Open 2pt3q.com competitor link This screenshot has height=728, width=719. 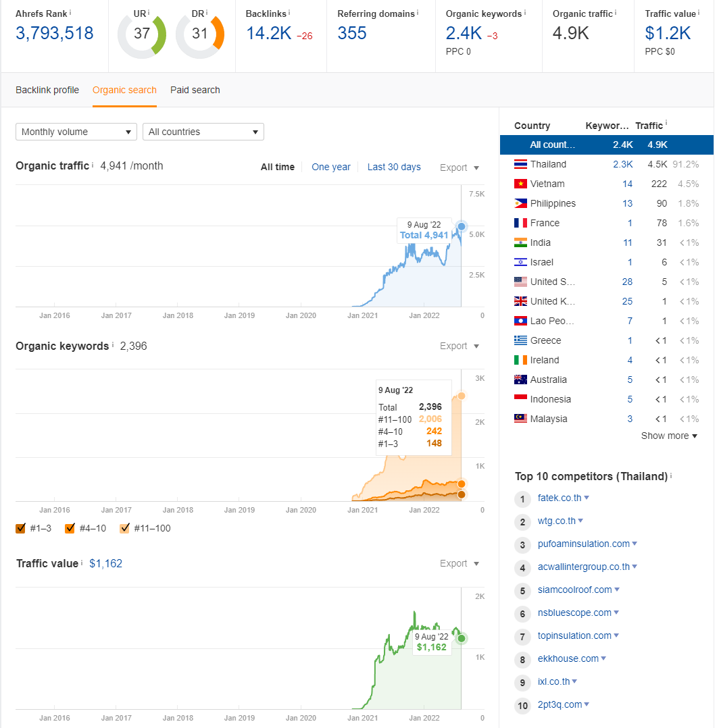click(x=560, y=705)
